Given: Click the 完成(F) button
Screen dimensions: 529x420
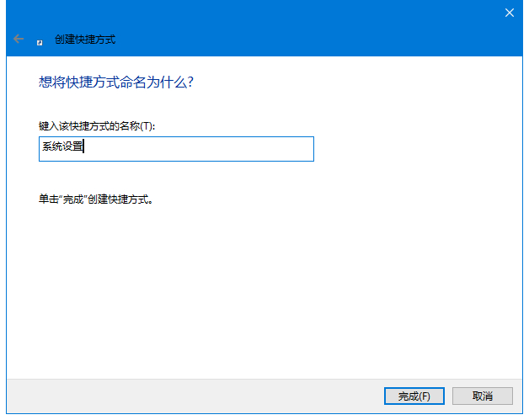Looking at the screenshot, I should tap(414, 396).
